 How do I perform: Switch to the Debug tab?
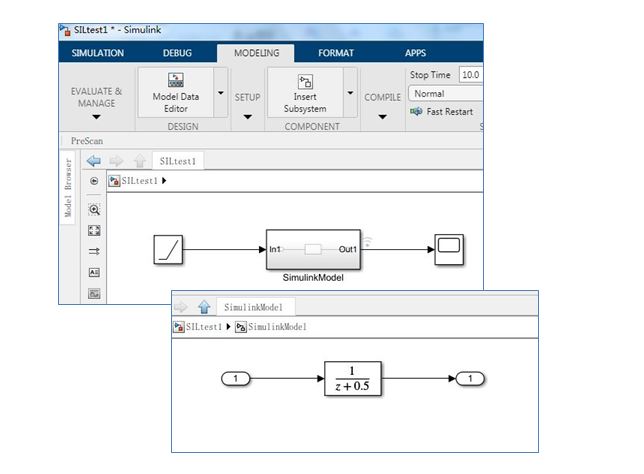point(177,53)
